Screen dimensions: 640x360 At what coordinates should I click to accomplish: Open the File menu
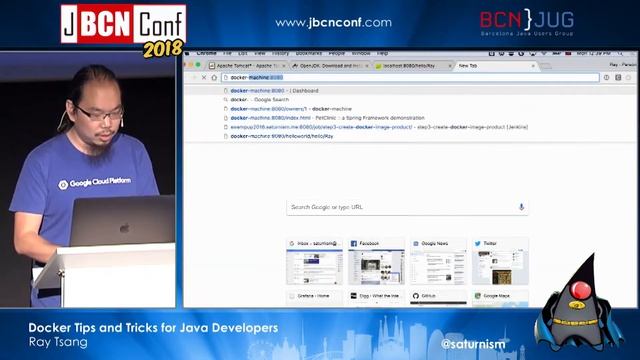(x=227, y=53)
